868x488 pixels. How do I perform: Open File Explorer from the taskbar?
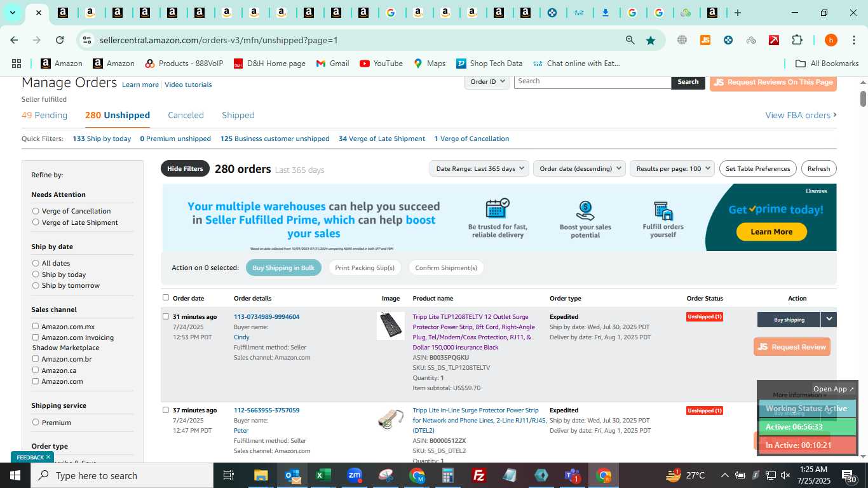261,475
